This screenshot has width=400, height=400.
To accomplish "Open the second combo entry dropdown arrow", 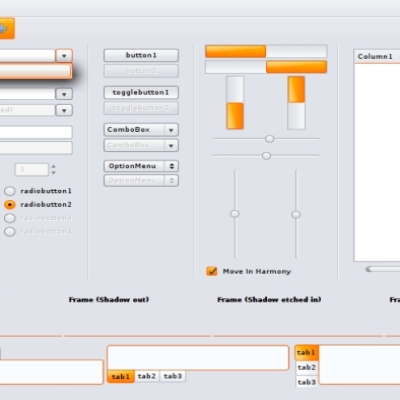I will (x=64, y=94).
